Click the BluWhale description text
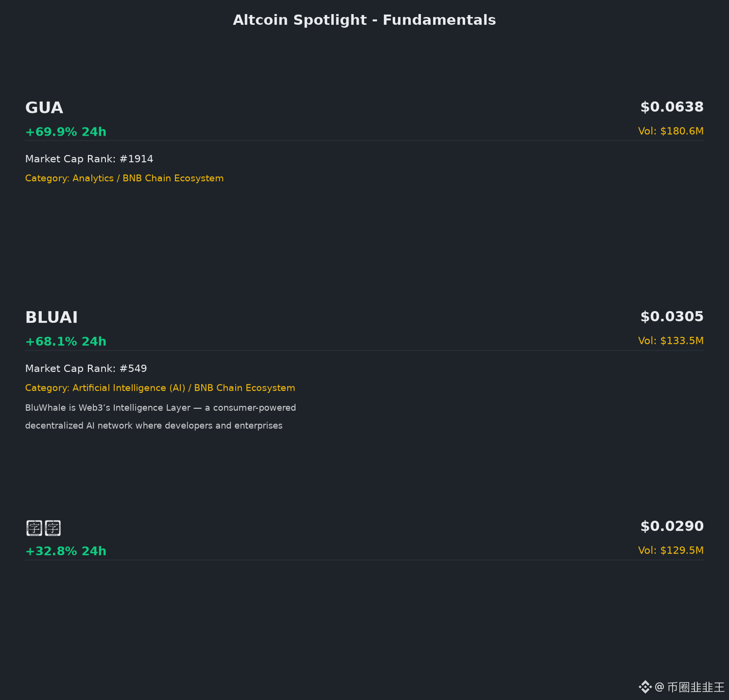This screenshot has width=729, height=700. tap(160, 417)
